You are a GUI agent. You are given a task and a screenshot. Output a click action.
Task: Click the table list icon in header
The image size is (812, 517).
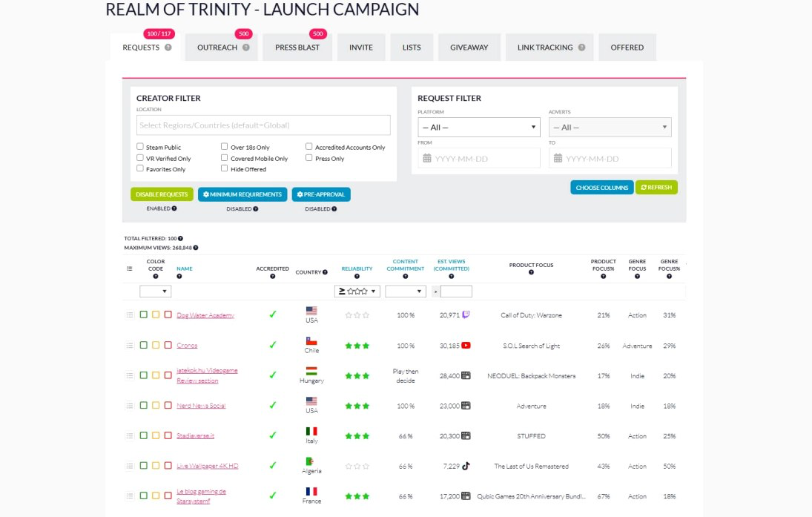pos(130,269)
